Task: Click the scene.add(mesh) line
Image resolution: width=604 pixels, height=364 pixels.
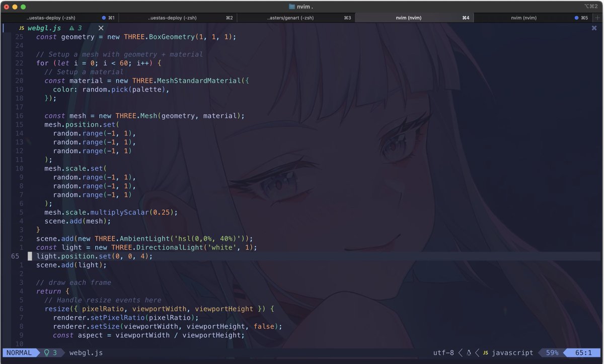Action: point(78,221)
